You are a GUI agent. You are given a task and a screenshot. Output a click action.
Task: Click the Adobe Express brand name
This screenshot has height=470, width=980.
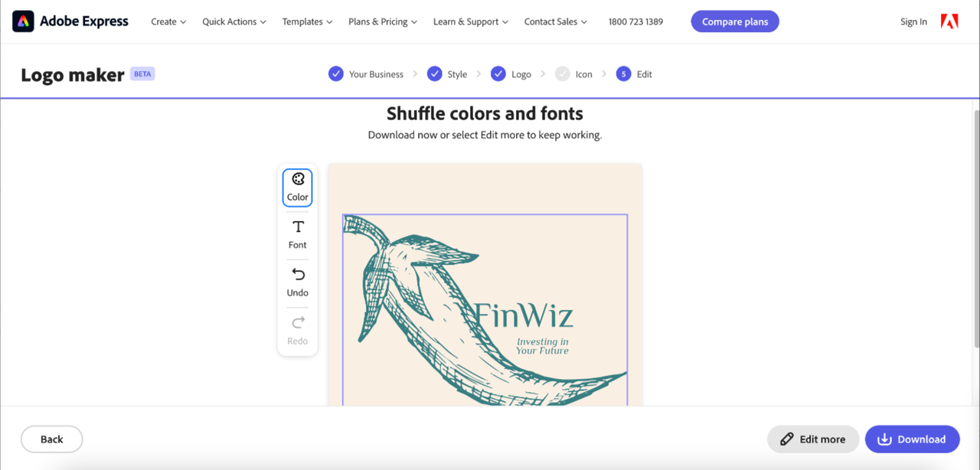[x=84, y=21]
